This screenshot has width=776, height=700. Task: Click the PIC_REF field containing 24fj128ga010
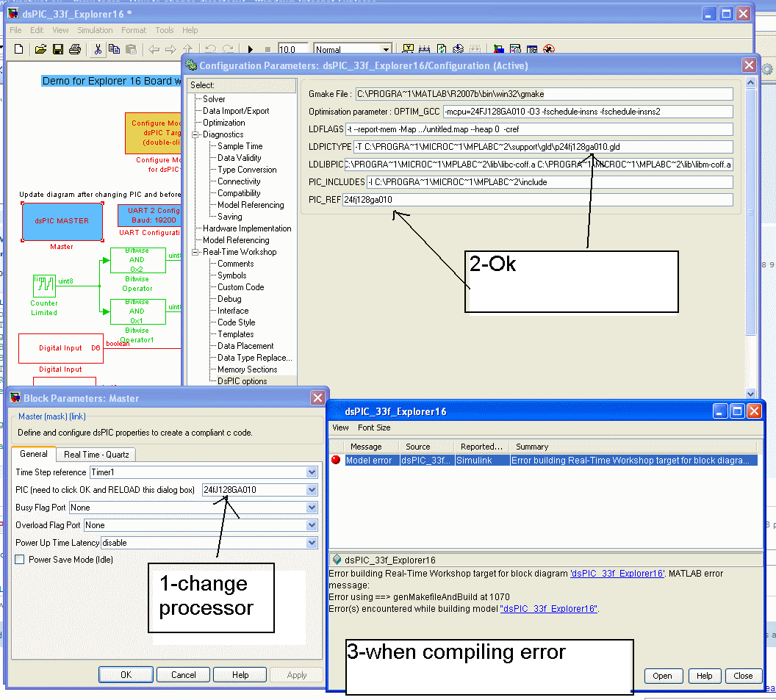coord(537,200)
